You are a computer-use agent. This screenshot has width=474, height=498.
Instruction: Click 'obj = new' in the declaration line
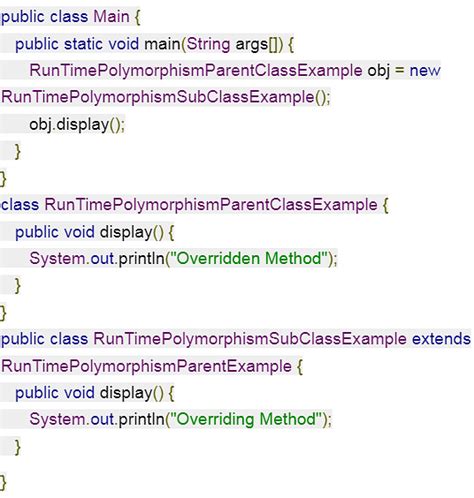coord(404,71)
